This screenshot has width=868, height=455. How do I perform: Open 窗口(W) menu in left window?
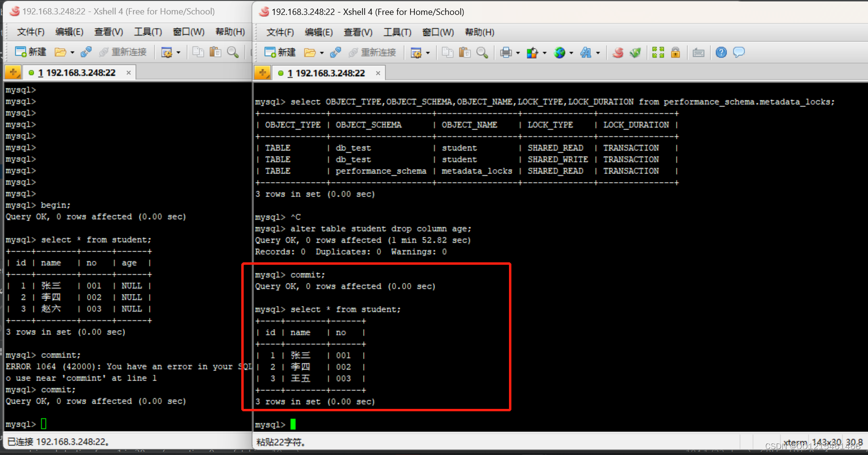[188, 32]
